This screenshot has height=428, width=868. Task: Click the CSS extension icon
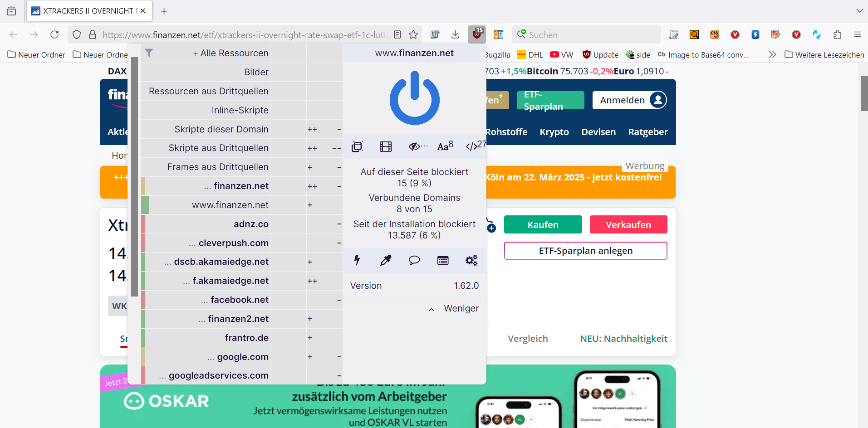coord(715,34)
